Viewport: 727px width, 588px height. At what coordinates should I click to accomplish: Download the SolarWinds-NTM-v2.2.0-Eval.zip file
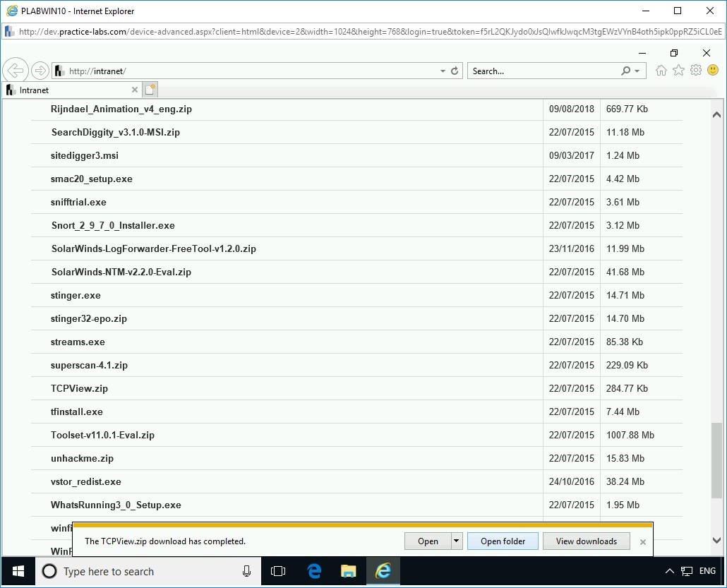pos(122,272)
